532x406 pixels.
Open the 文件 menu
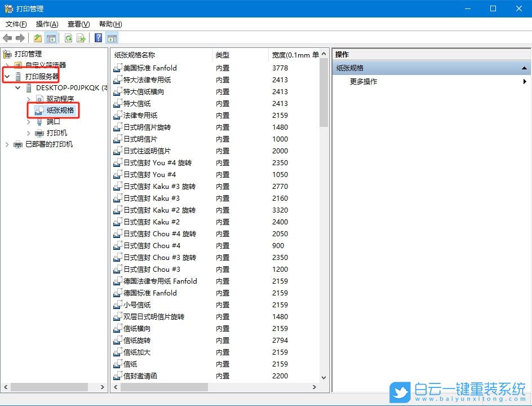click(15, 24)
